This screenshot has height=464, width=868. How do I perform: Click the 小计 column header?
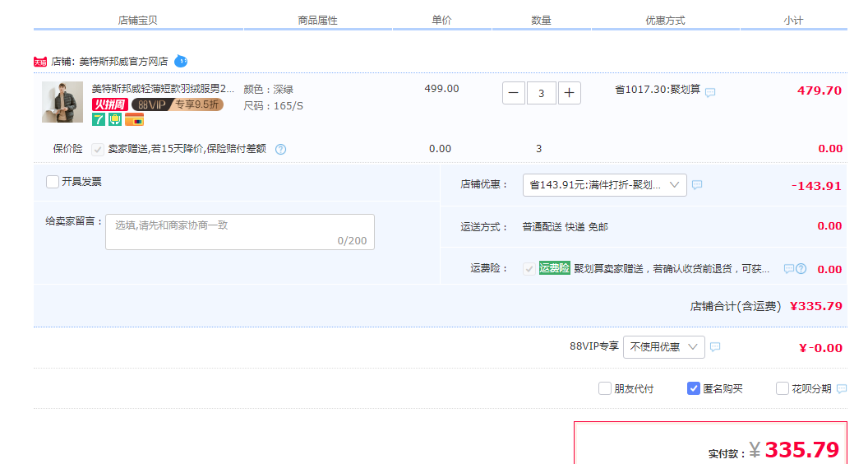pyautogui.click(x=793, y=21)
